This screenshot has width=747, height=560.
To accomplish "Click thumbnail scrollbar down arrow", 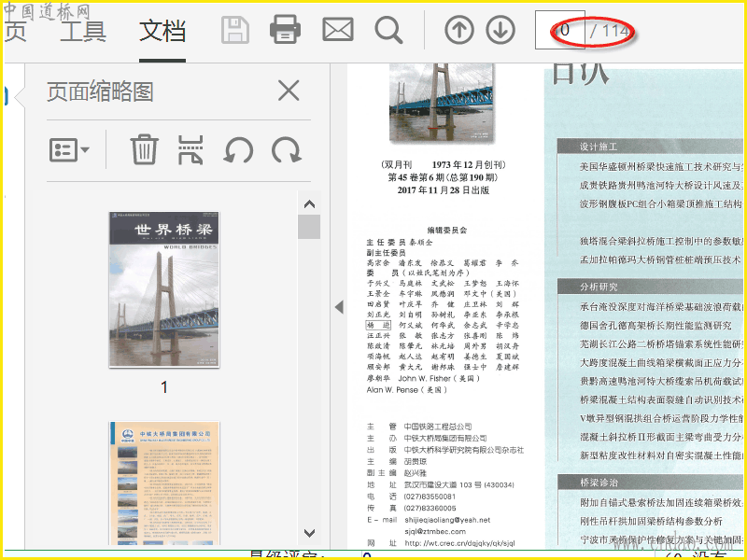I will point(309,533).
